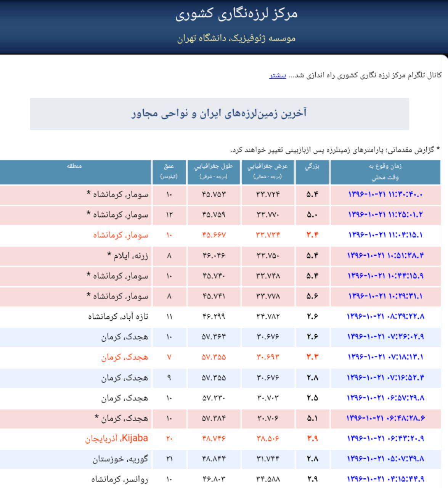The image size is (448, 488).
Task: Click the 'بزرگی' (magnitude) column header
Action: click(x=312, y=167)
